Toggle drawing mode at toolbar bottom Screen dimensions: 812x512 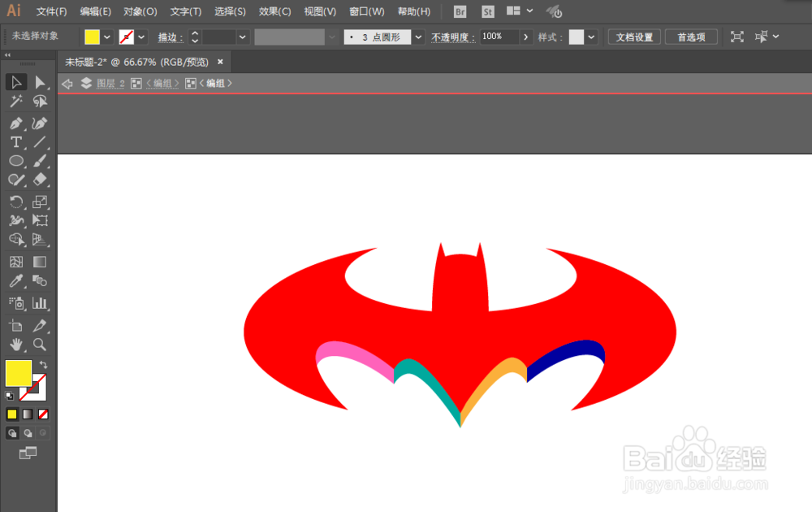[11, 432]
